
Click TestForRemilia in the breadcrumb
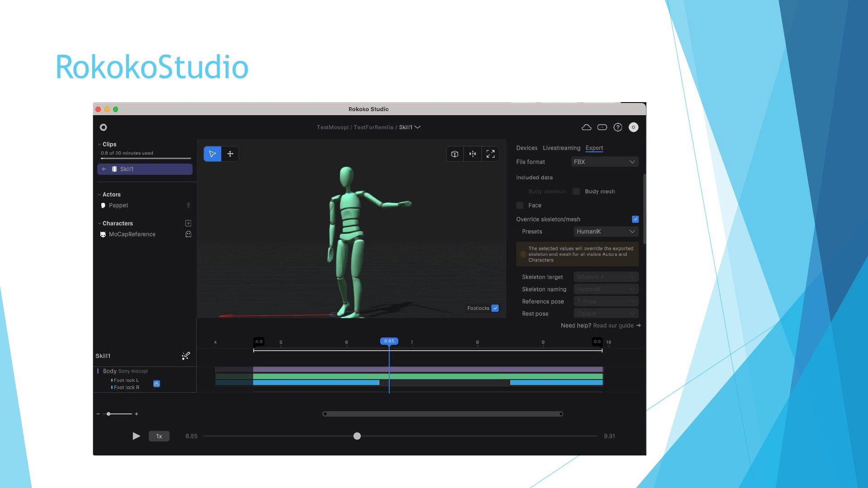pos(373,127)
